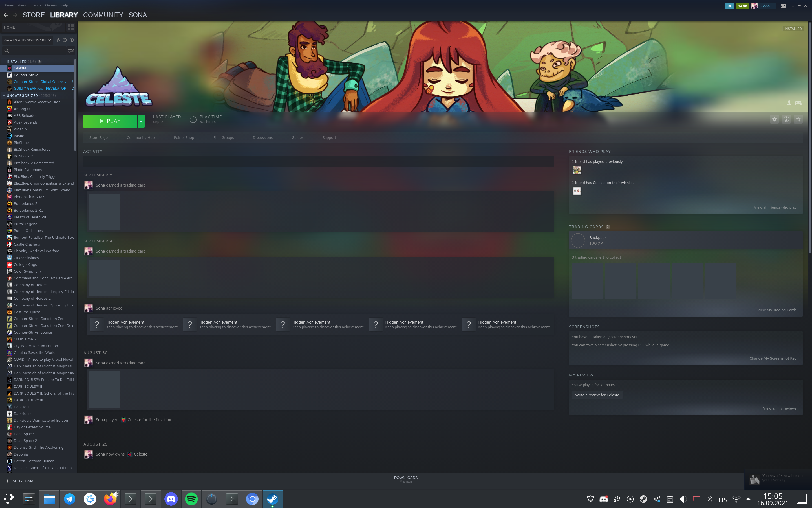The image size is (812, 508).
Task: Toggle ready-to-play games filter icon
Action: [x=72, y=40]
